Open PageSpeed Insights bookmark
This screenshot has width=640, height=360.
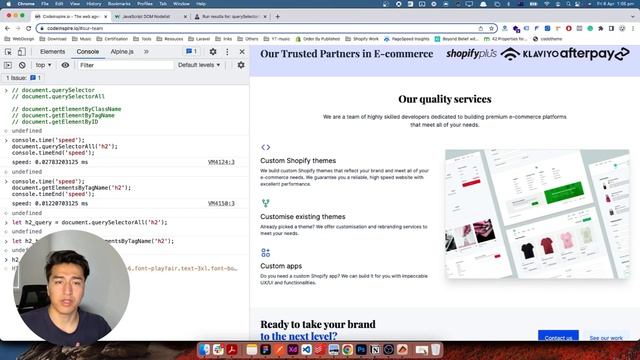(407, 39)
